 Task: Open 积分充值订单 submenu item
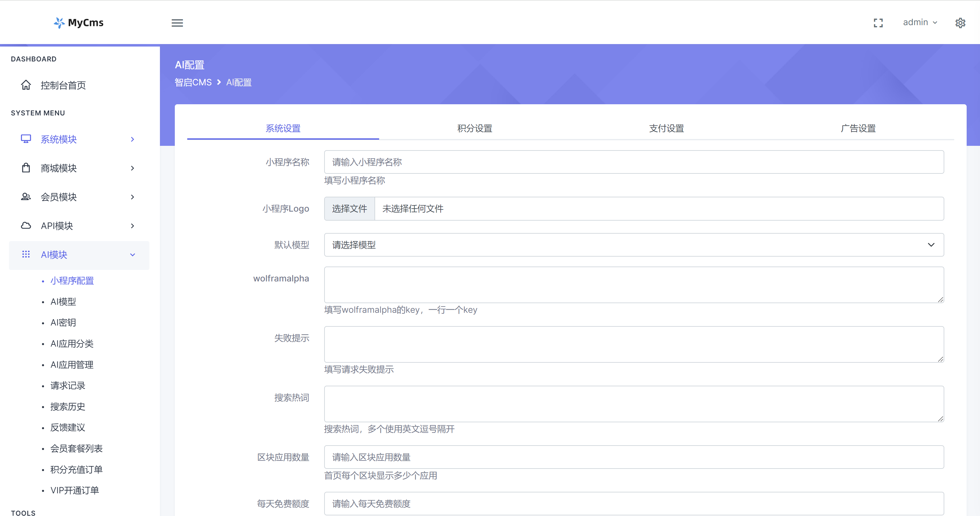point(76,469)
